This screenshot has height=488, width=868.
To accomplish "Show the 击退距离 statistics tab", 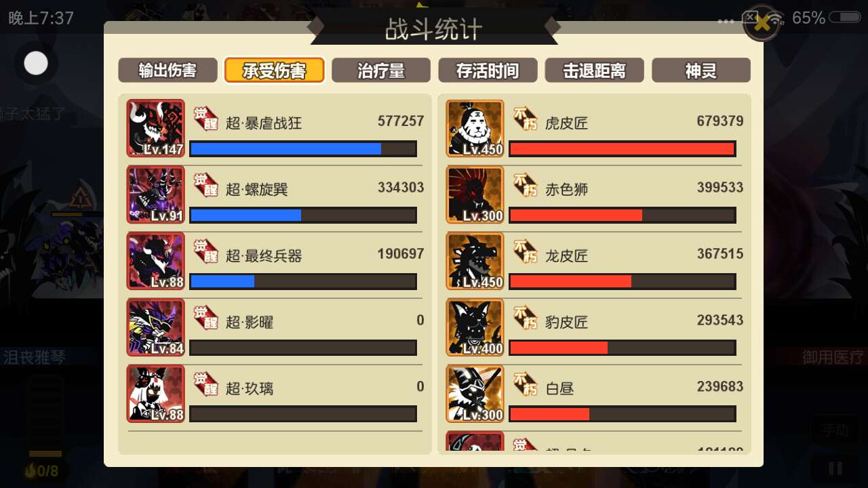I will pos(594,70).
